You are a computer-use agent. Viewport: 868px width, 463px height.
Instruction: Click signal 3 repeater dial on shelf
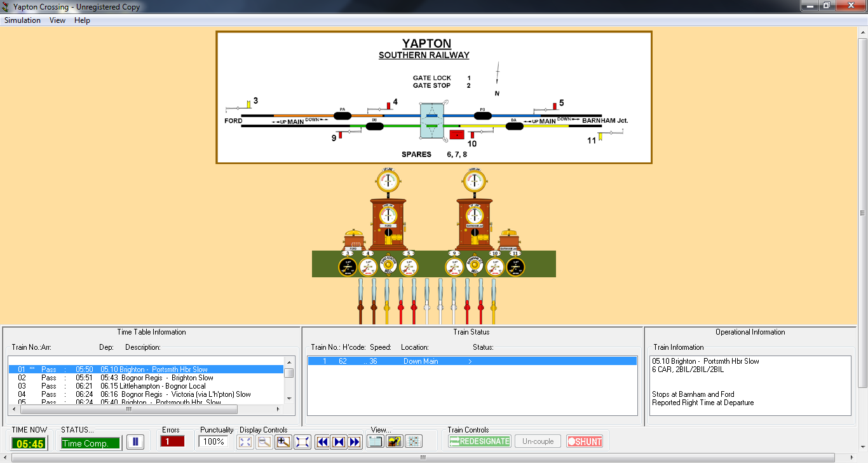[348, 266]
